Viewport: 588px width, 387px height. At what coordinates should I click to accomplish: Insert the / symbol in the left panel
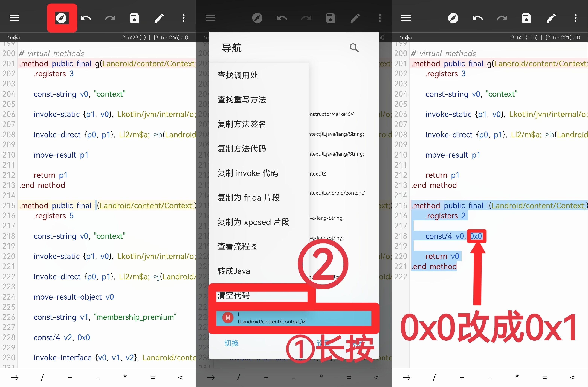click(x=42, y=377)
